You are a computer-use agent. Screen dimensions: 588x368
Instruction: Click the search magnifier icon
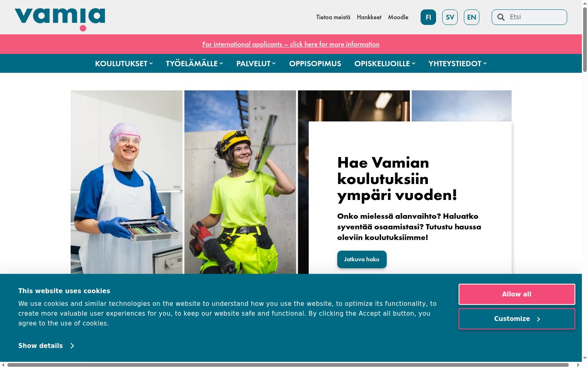501,17
